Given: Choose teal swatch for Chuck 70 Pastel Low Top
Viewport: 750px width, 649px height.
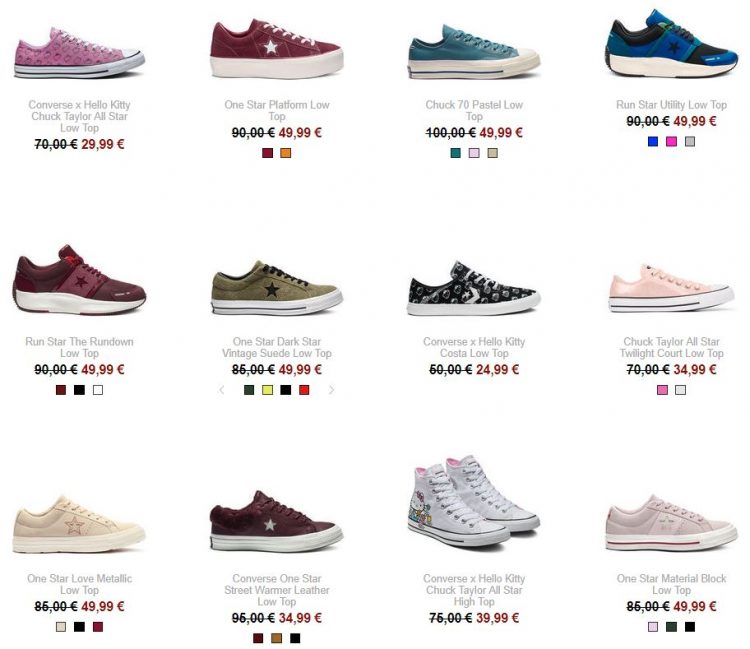Looking at the screenshot, I should coord(455,153).
